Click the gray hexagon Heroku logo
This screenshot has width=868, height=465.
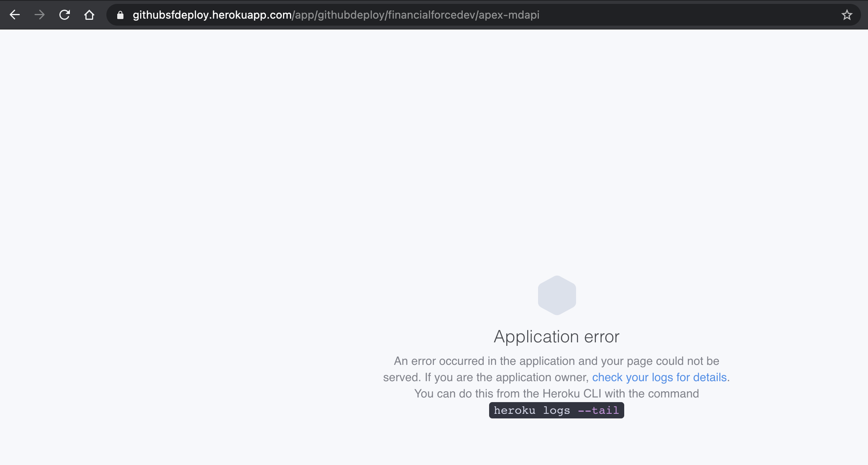coord(557,295)
